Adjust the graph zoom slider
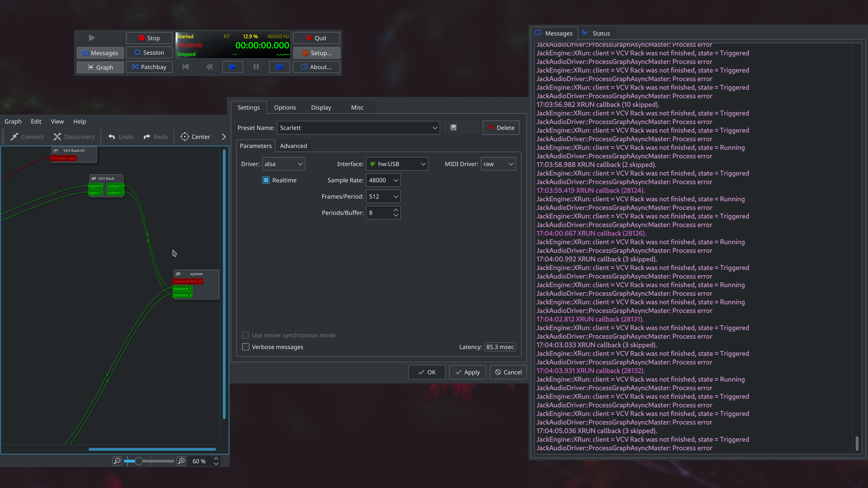 coord(139,461)
